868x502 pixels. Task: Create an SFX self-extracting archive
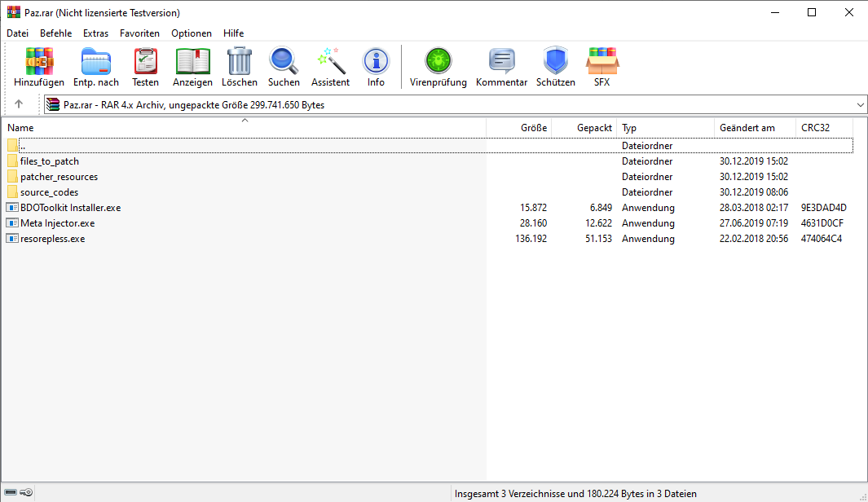pos(601,67)
